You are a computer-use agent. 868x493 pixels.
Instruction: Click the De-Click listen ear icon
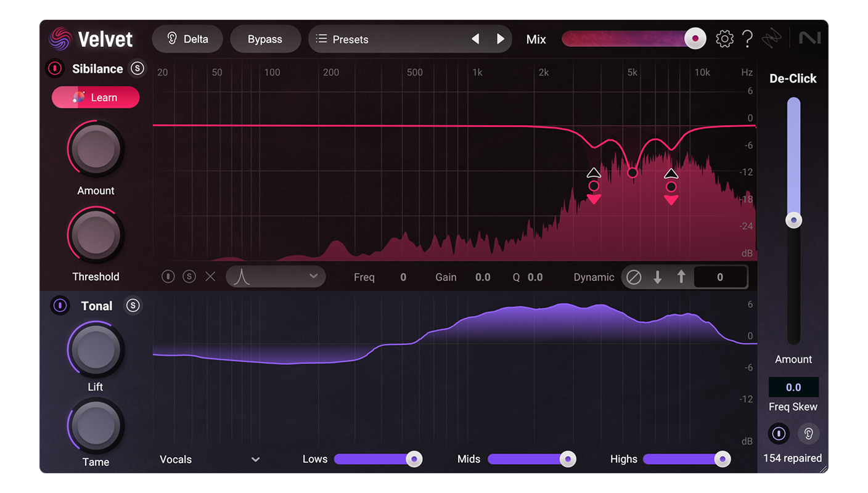coord(808,434)
